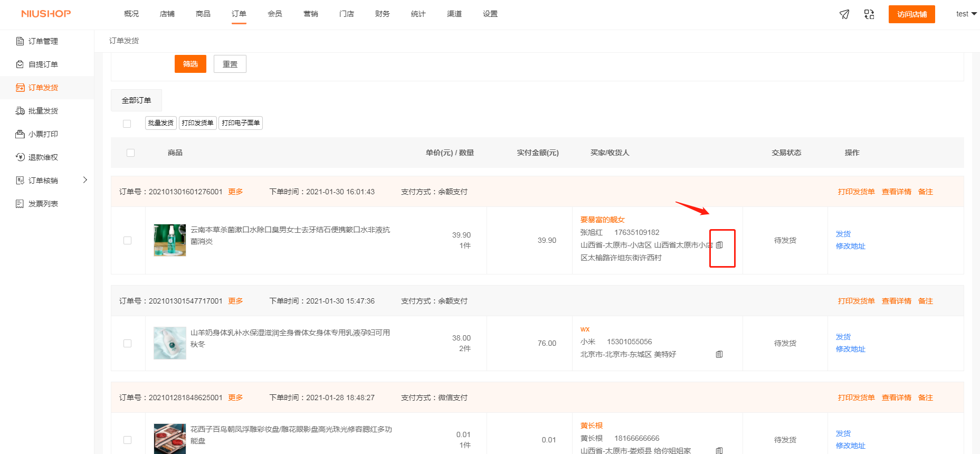Select the 全部订单 tab
Viewport: 980px width, 454px height.
(x=136, y=100)
